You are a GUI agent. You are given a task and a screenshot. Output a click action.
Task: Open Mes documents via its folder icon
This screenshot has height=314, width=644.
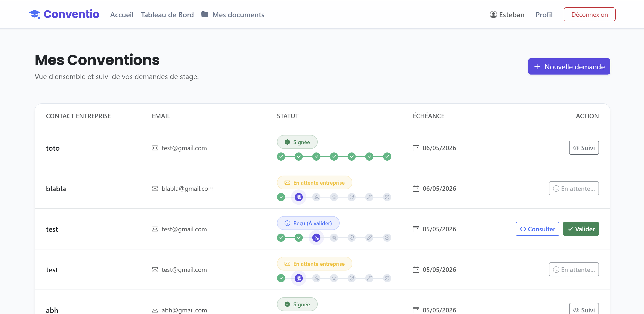point(205,14)
